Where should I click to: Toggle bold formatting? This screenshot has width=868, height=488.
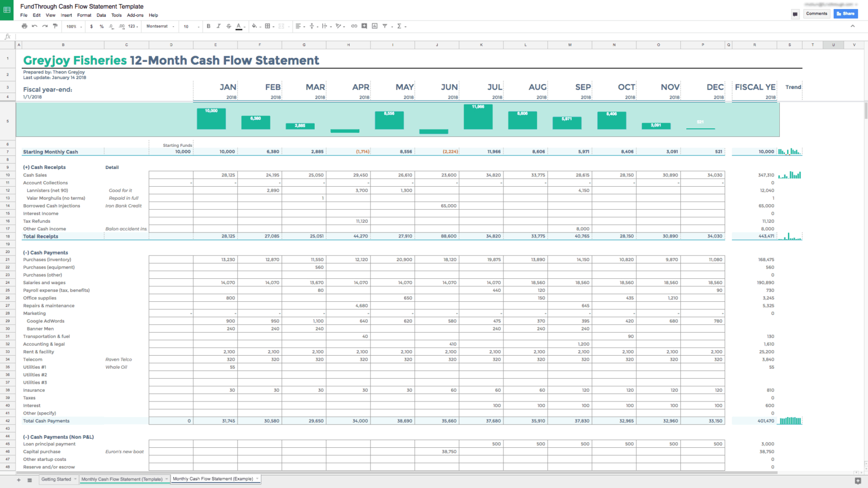pos(208,26)
